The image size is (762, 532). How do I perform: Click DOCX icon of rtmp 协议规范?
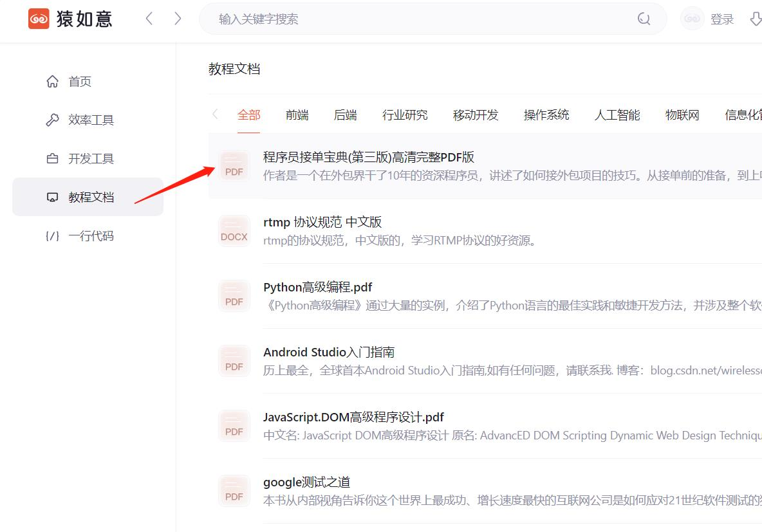pyautogui.click(x=234, y=231)
